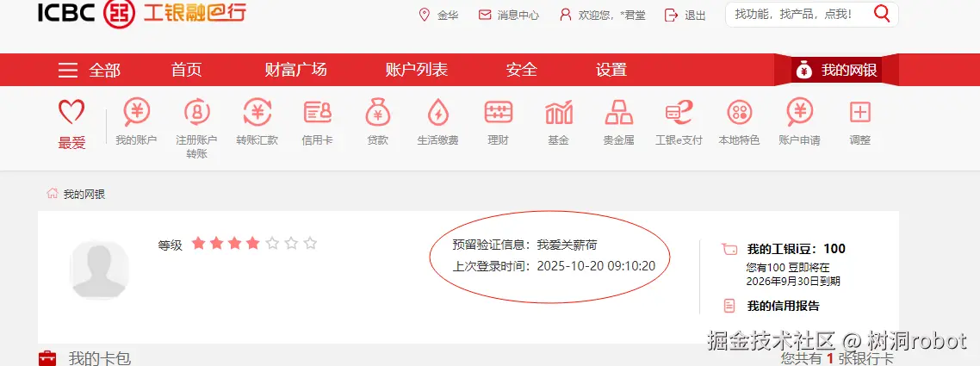Open the 账户列表 menu item
Image resolution: width=980 pixels, height=366 pixels.
click(x=416, y=70)
